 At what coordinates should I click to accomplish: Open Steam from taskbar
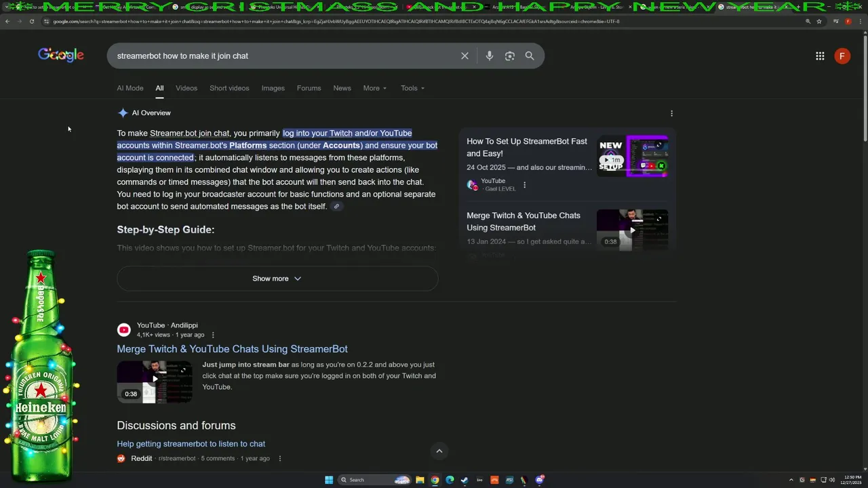click(465, 480)
